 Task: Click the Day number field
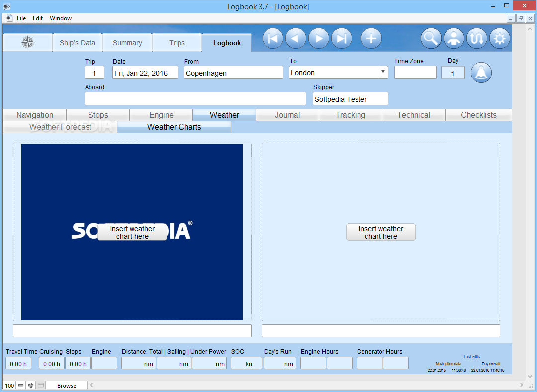point(453,73)
